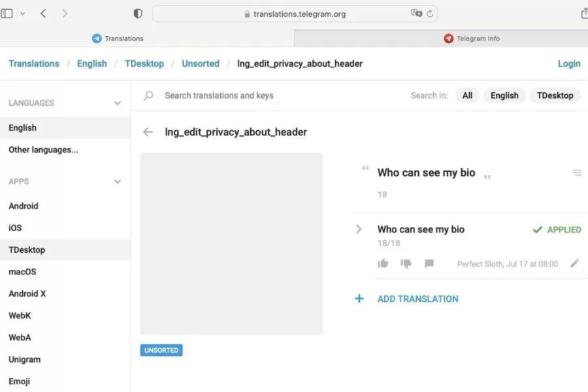Select Android app in sidebar
Screen dimensions: 588x392
[x=65, y=206]
